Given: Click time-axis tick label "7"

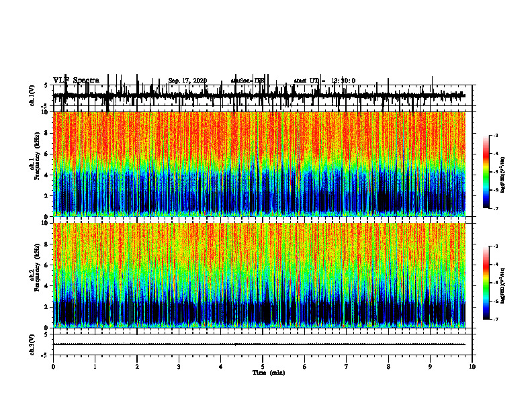Looking at the screenshot, I should 347,367.
